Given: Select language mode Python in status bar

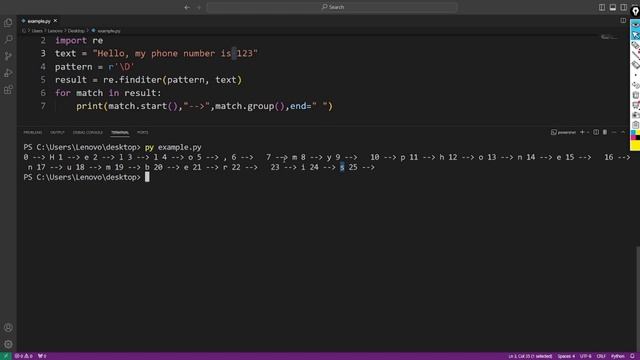Looking at the screenshot, I should (618, 356).
